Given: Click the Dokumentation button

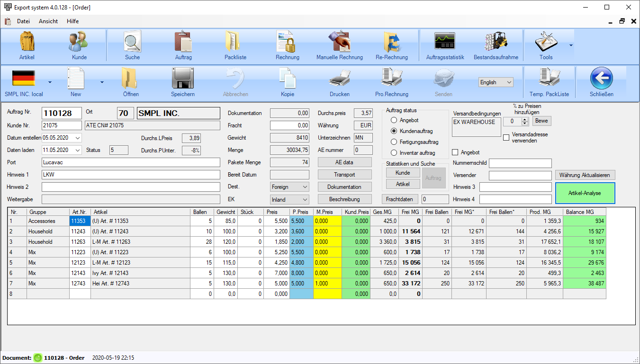Looking at the screenshot, I should coord(344,186).
